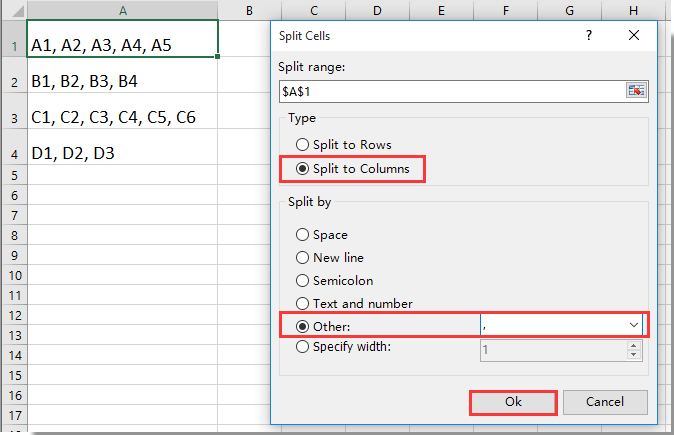
Task: Choose Space as the split delimiter
Action: (322, 234)
